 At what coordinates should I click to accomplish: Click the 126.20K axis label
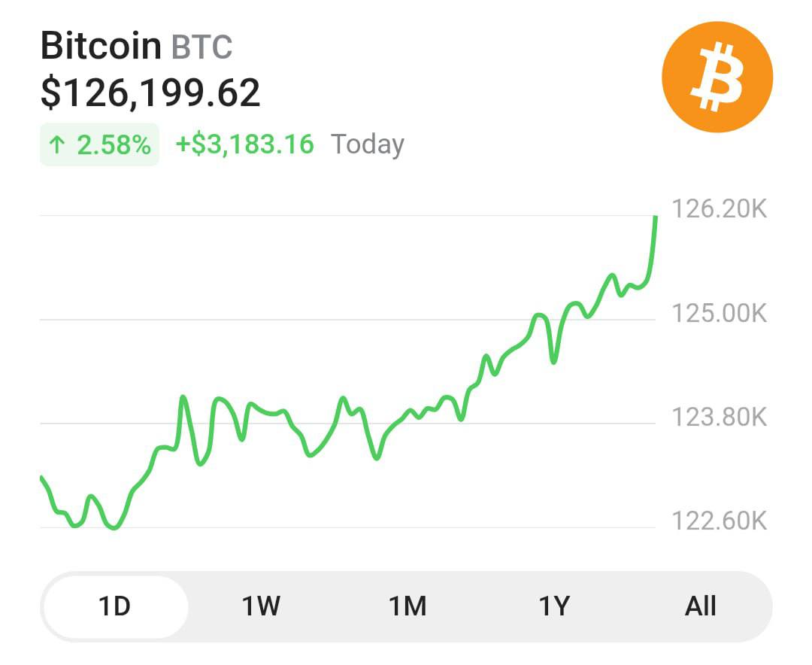tap(719, 208)
